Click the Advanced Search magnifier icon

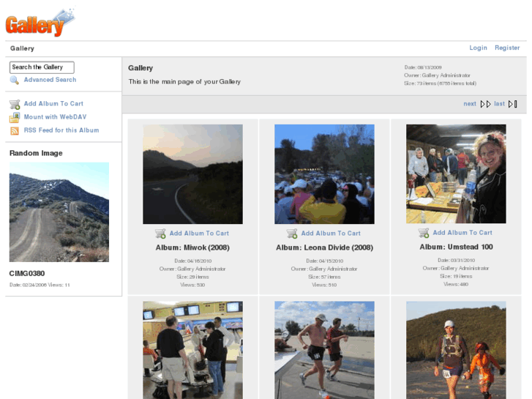[14, 80]
